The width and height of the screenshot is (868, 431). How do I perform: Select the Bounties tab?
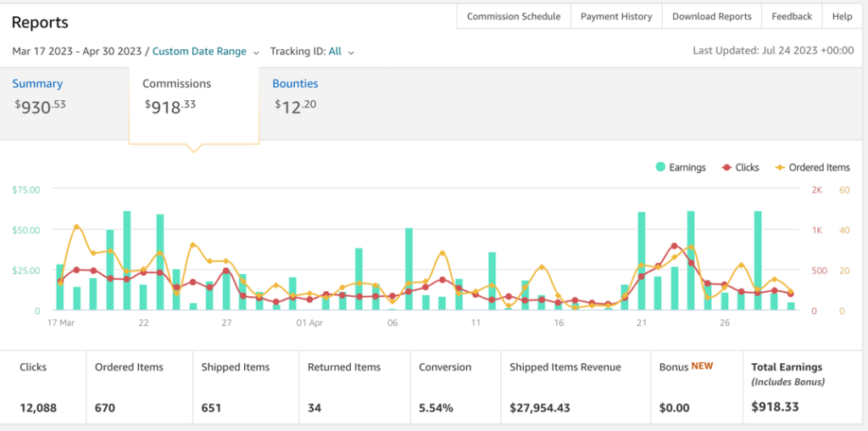(x=295, y=84)
